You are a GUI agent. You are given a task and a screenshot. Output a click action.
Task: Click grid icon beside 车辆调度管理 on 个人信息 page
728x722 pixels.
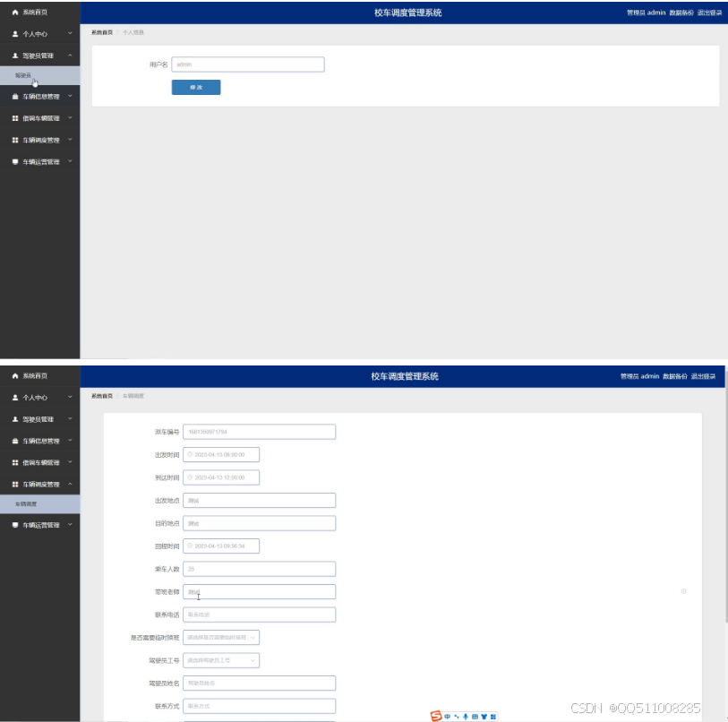15,140
